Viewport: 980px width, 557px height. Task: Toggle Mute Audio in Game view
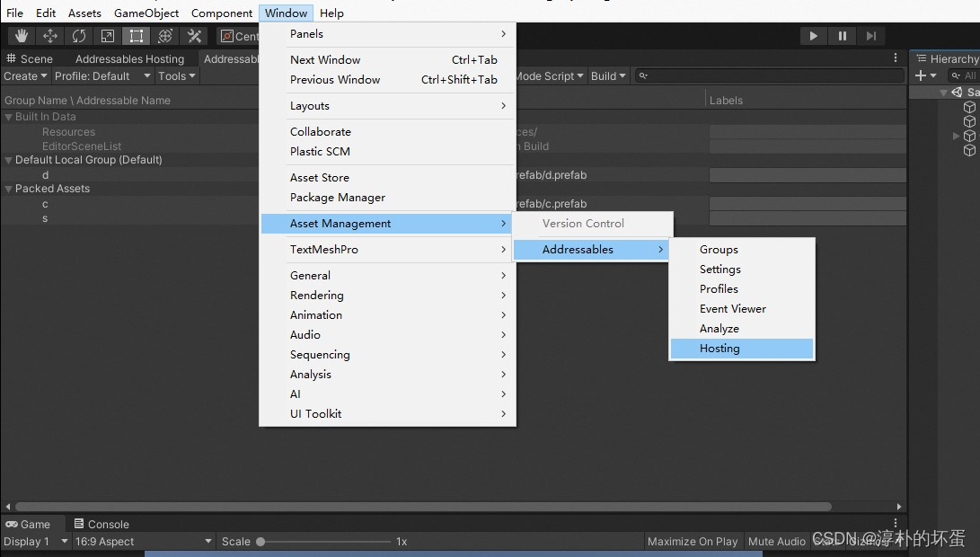click(776, 542)
